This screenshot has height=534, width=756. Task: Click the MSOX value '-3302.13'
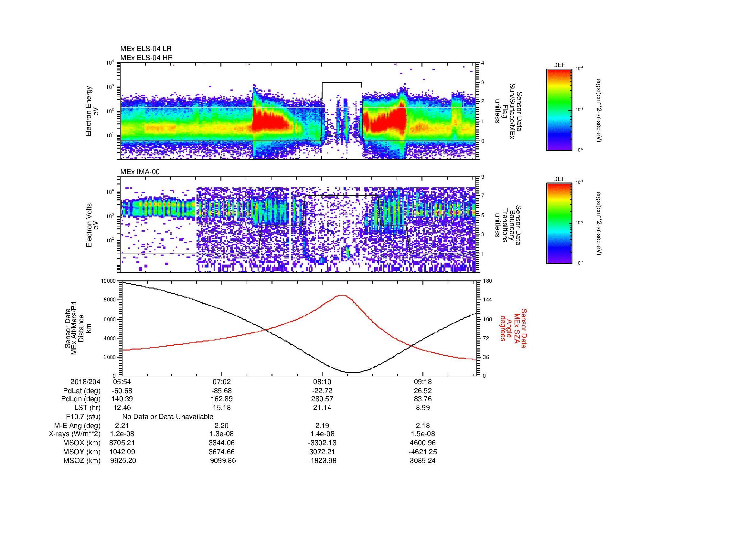tap(322, 443)
